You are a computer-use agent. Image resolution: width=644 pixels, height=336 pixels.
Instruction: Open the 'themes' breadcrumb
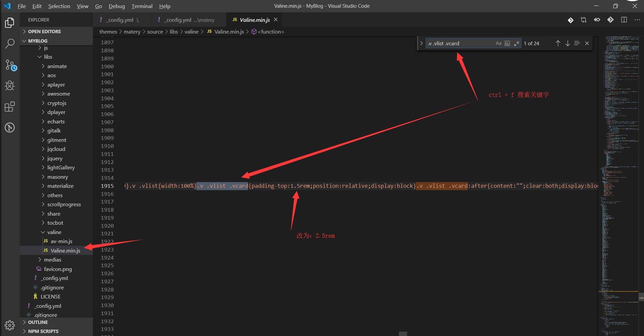click(x=108, y=32)
